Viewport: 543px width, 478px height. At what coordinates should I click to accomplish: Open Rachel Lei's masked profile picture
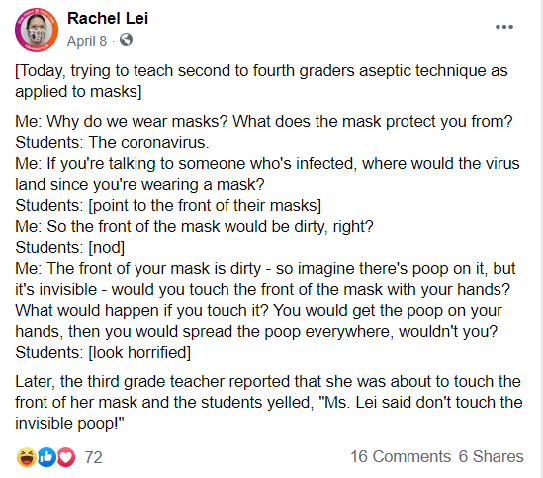(x=36, y=30)
